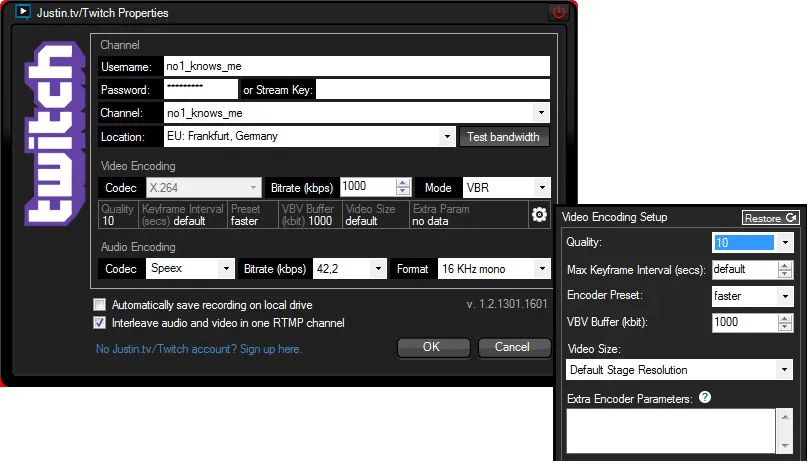Click the Username input field

click(357, 66)
